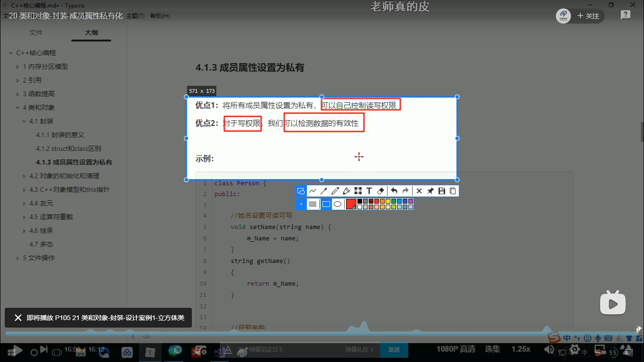Choose the marker highlighter tool
This screenshot has height=362, width=644.
347,191
